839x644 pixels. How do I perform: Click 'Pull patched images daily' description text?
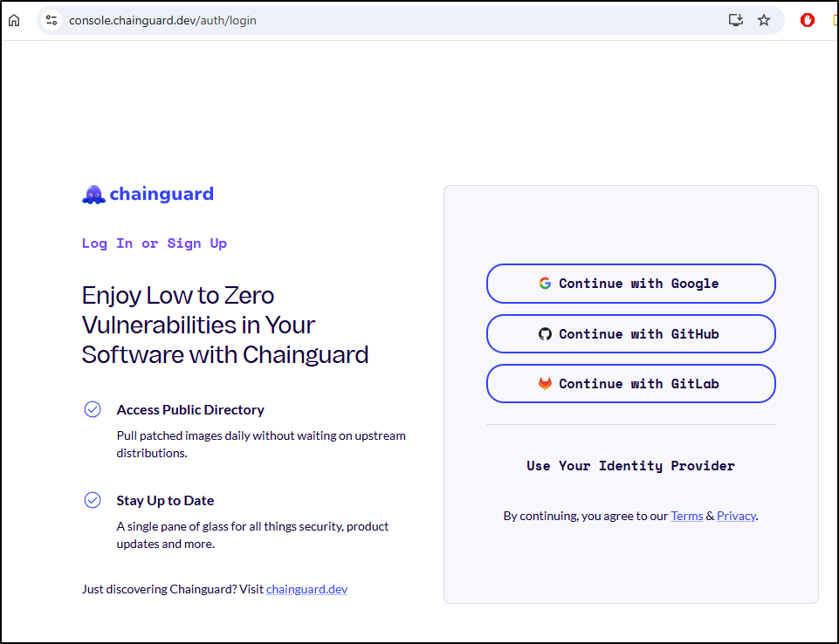pos(261,444)
